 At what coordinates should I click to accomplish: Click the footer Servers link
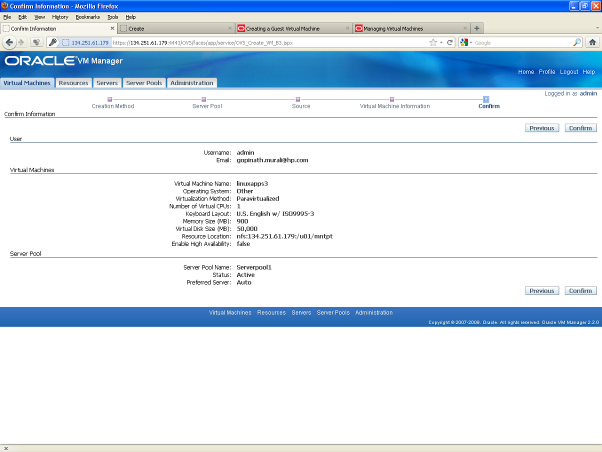tap(301, 313)
